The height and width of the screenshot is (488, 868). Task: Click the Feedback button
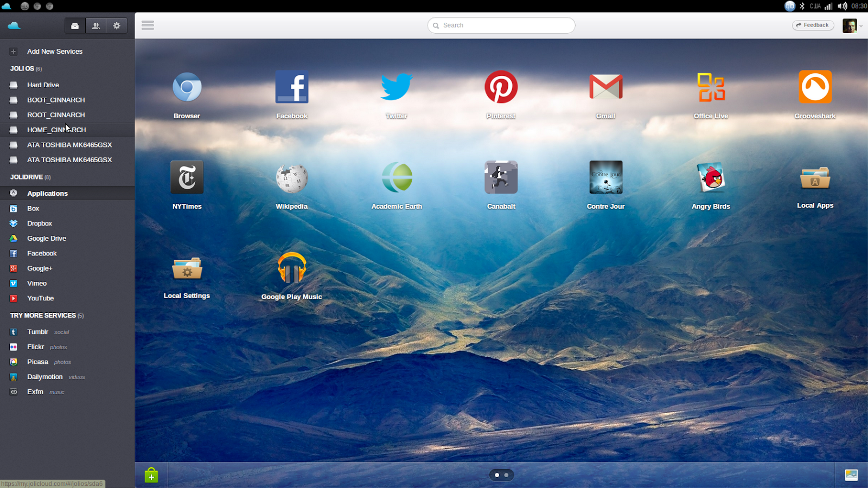pos(813,25)
